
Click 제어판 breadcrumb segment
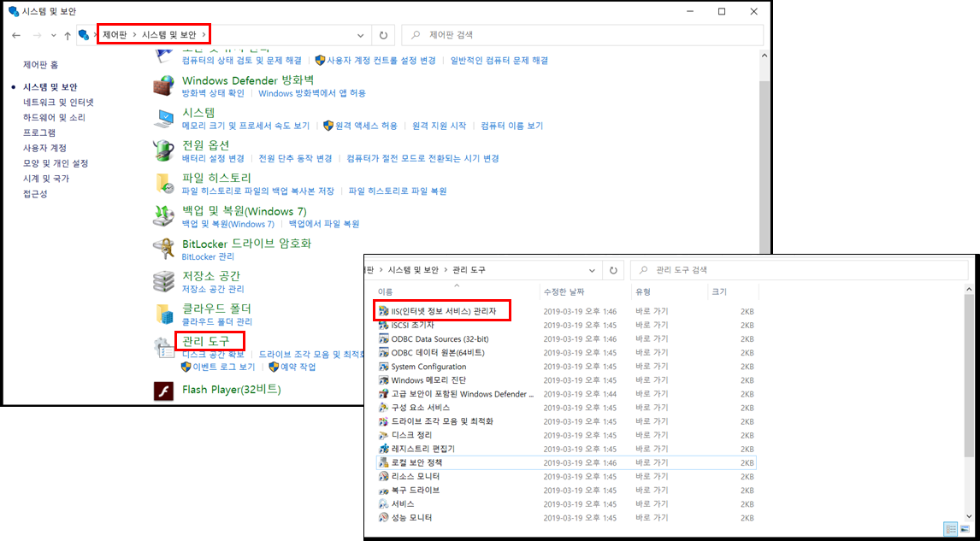tap(115, 35)
